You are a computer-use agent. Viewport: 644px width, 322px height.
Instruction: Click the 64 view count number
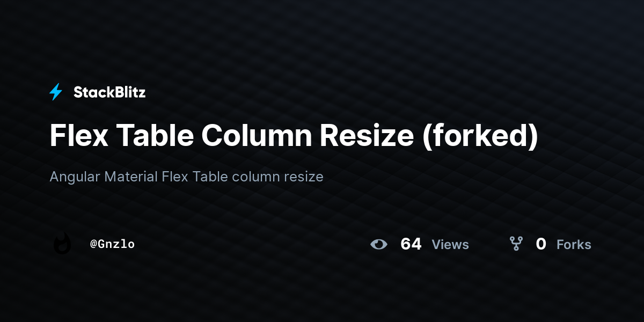click(411, 244)
